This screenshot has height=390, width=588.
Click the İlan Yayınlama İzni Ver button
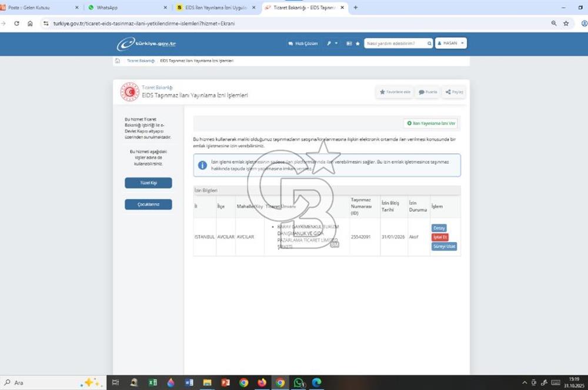coord(430,123)
